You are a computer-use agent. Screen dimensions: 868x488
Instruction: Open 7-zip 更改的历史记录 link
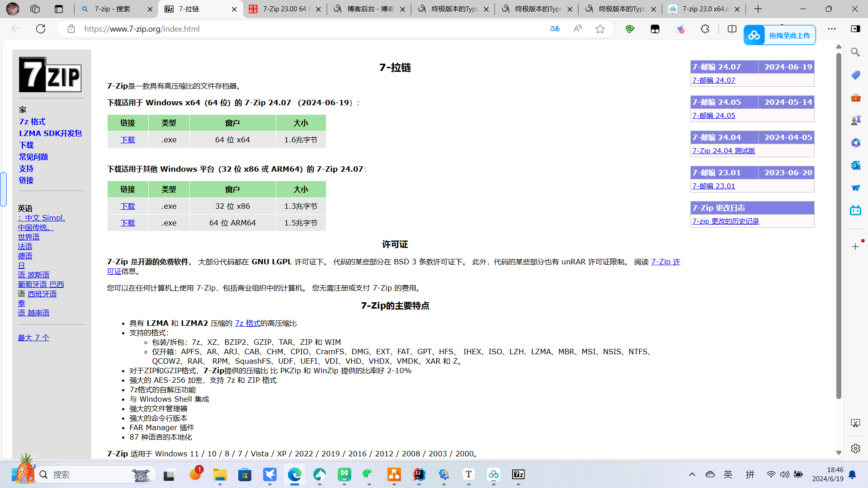(726, 221)
